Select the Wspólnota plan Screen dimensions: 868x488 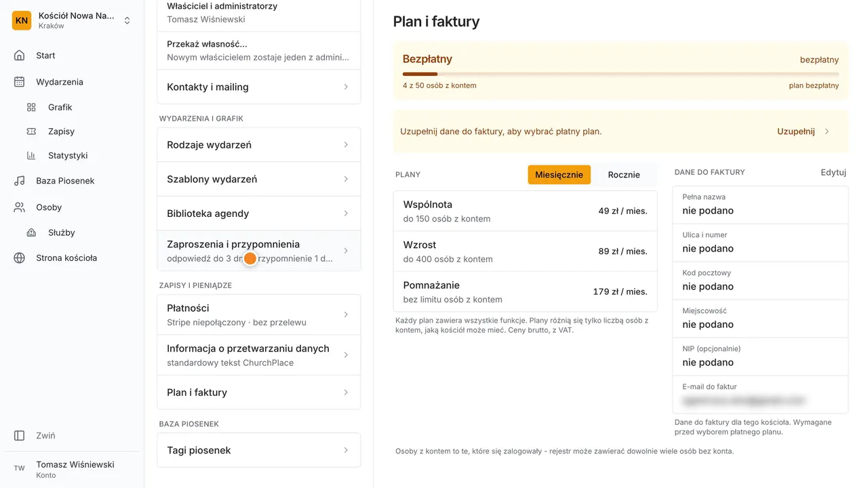pos(525,211)
